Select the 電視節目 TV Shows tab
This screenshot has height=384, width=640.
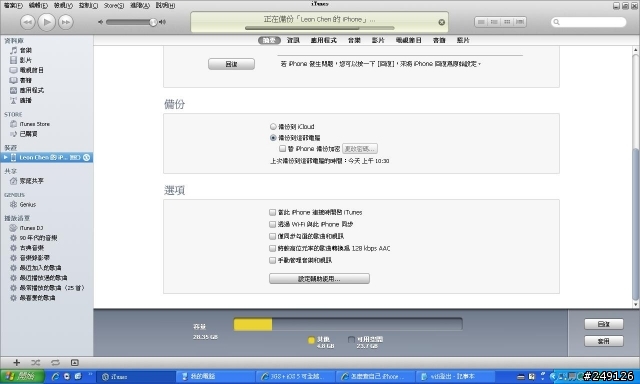(409, 40)
